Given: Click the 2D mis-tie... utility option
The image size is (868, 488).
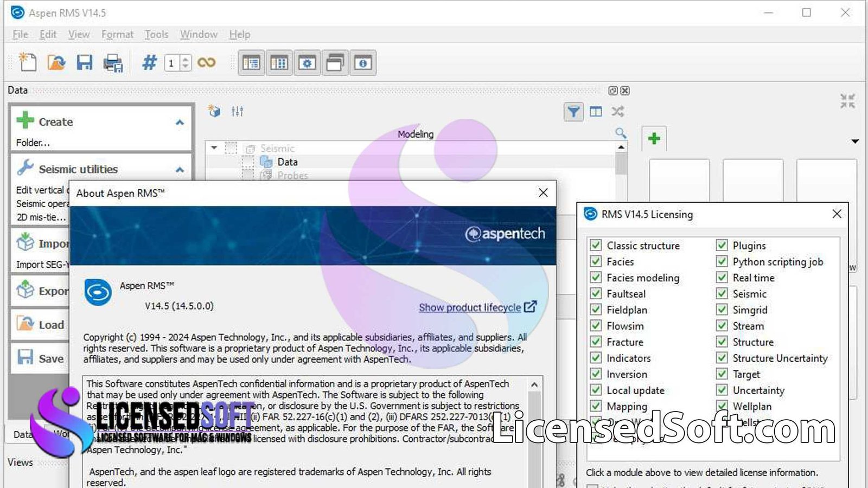Looking at the screenshot, I should (41, 217).
